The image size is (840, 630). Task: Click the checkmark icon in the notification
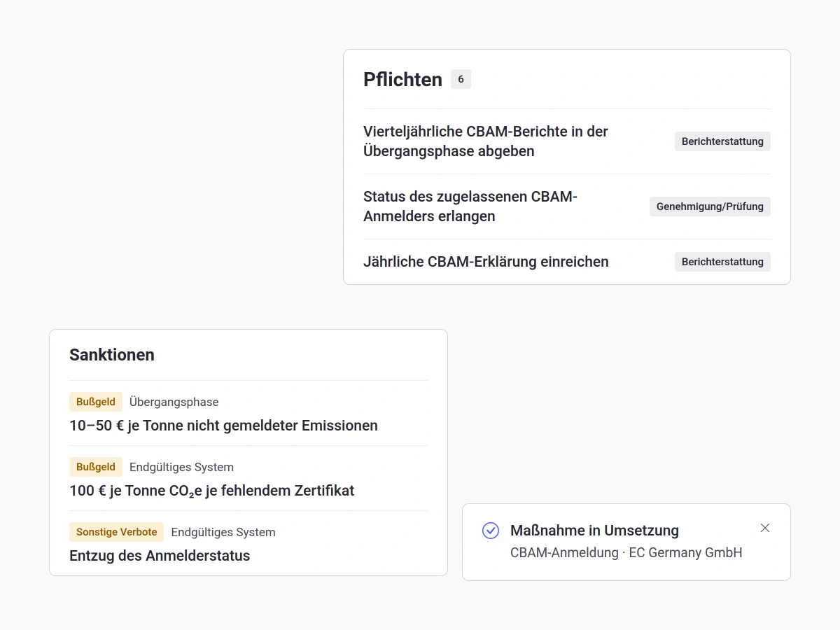click(x=491, y=531)
